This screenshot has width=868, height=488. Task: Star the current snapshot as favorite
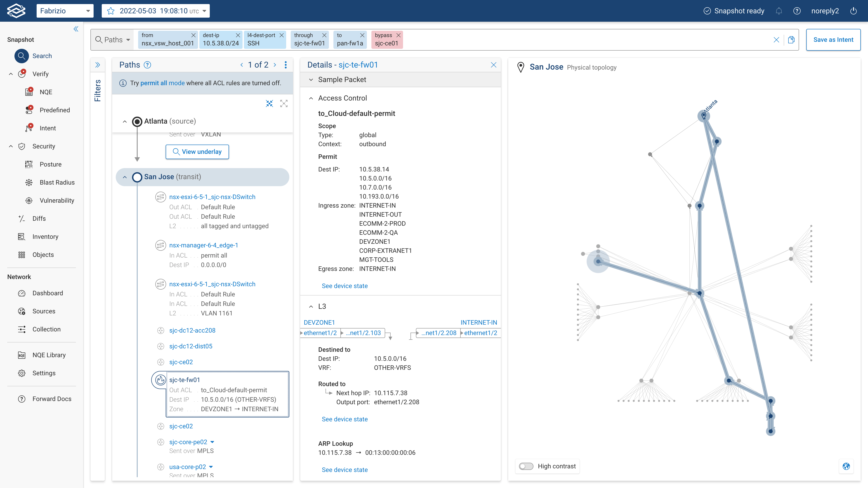pos(111,11)
